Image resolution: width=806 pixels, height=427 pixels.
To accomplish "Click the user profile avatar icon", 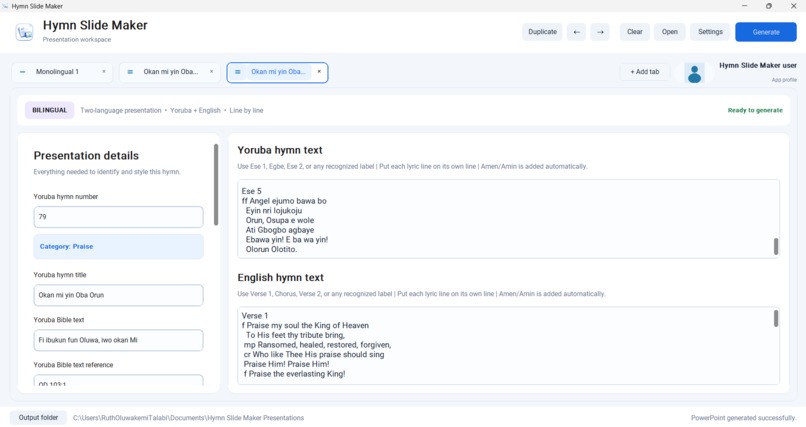I will click(x=694, y=73).
